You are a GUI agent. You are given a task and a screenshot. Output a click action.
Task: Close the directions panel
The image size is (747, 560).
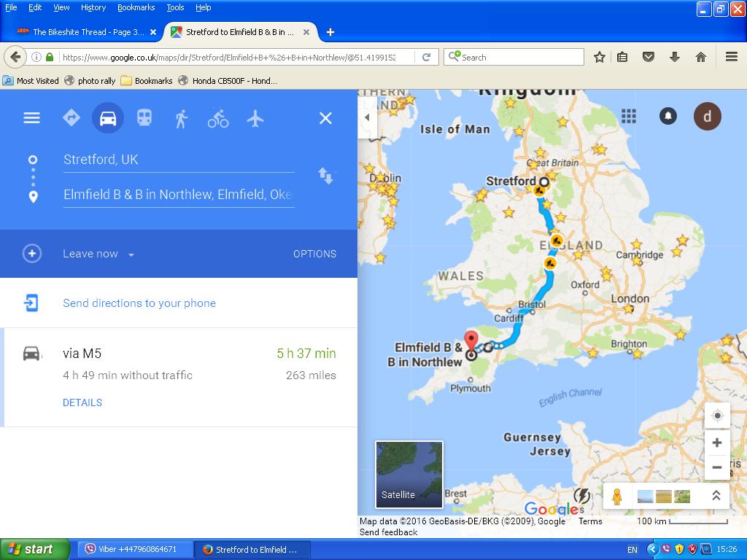click(325, 118)
